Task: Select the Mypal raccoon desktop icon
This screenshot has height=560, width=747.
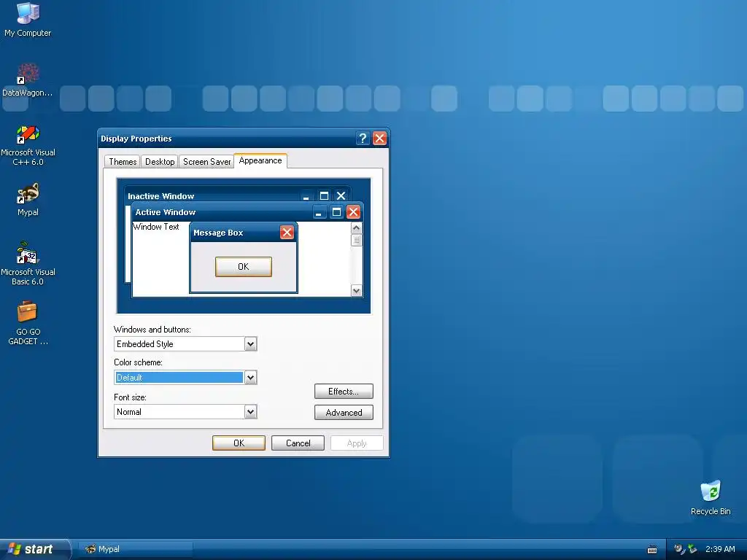Action: pos(28,200)
